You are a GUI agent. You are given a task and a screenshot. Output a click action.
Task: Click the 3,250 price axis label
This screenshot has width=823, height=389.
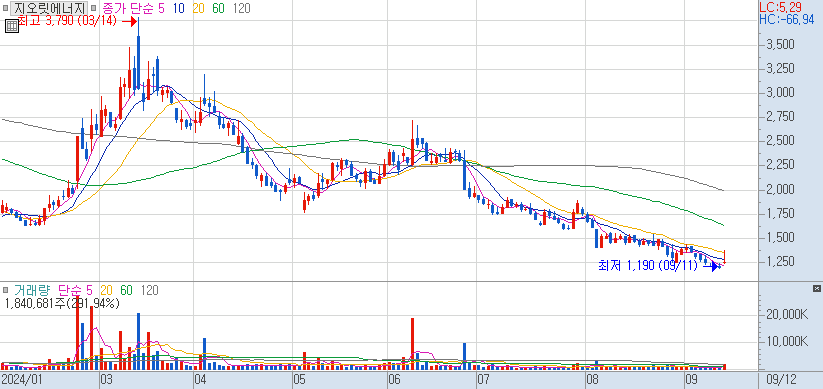pyautogui.click(x=779, y=69)
